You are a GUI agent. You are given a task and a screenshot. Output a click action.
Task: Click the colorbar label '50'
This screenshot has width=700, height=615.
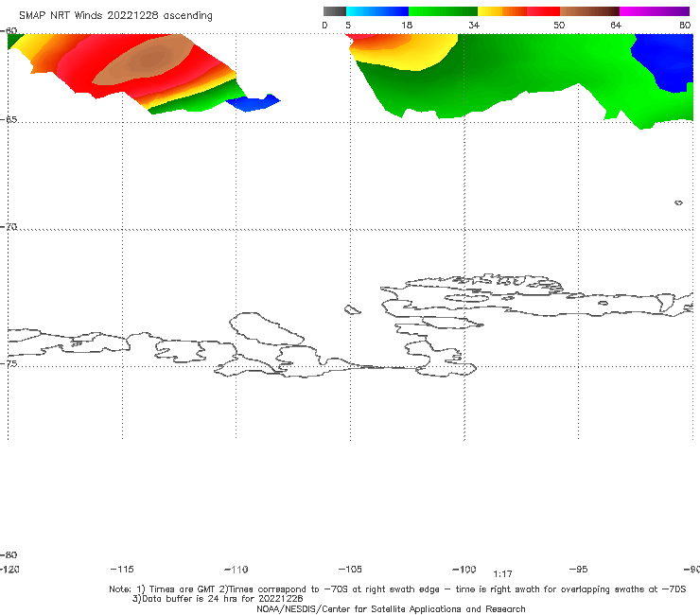pos(559,26)
